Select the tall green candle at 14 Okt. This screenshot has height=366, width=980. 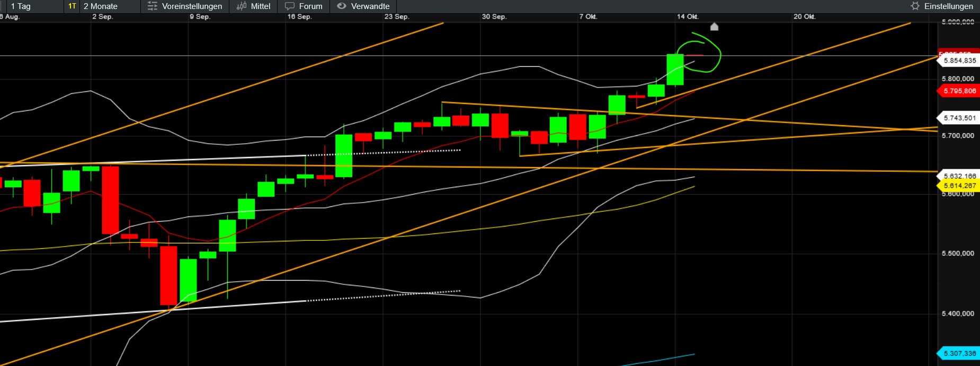tap(675, 69)
